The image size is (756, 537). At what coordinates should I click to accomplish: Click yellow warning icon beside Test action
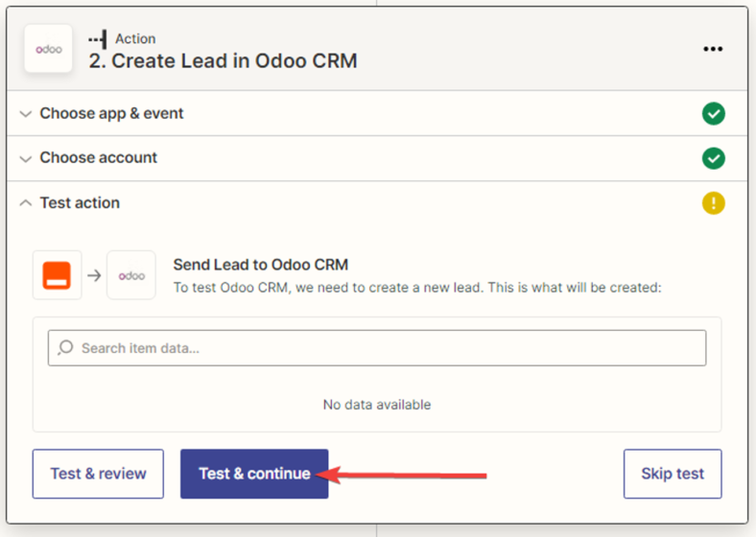click(x=713, y=203)
